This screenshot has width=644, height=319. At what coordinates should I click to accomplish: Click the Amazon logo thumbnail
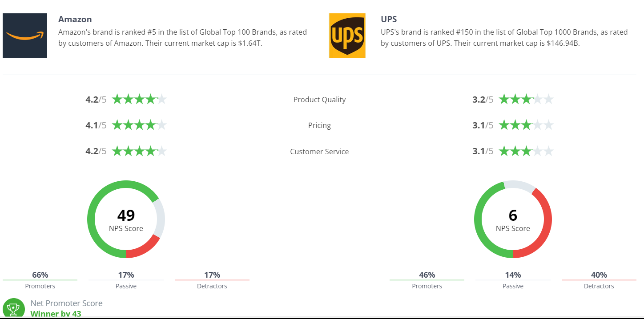tap(25, 36)
